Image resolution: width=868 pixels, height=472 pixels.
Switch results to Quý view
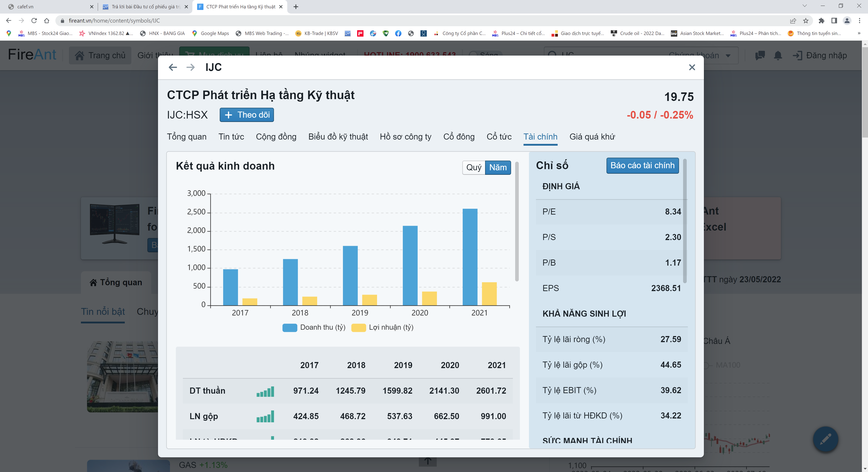474,167
